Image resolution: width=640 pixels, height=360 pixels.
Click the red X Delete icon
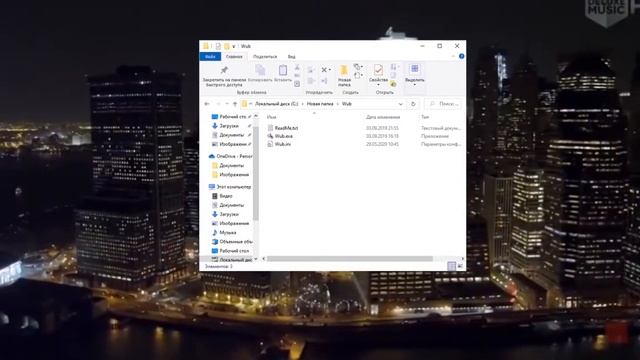(x=324, y=70)
